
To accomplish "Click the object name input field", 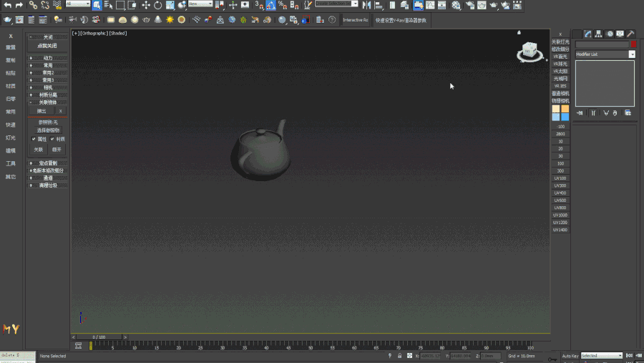I will pyautogui.click(x=602, y=44).
